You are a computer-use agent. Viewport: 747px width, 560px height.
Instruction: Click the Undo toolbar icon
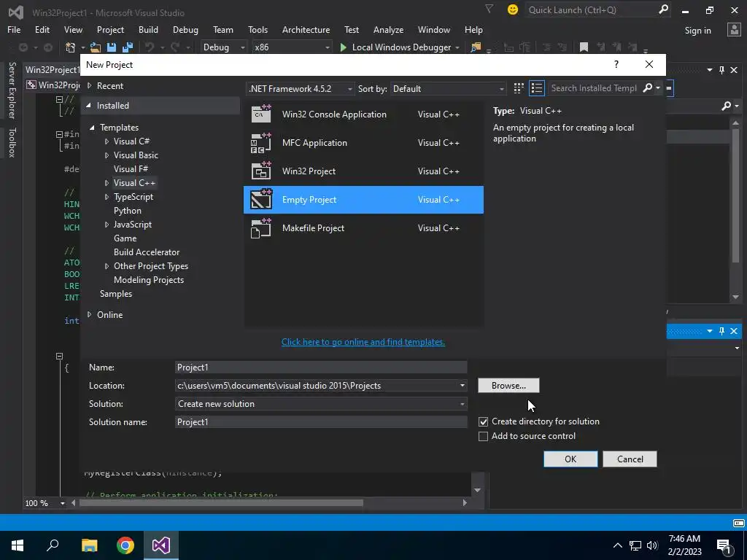coord(150,47)
